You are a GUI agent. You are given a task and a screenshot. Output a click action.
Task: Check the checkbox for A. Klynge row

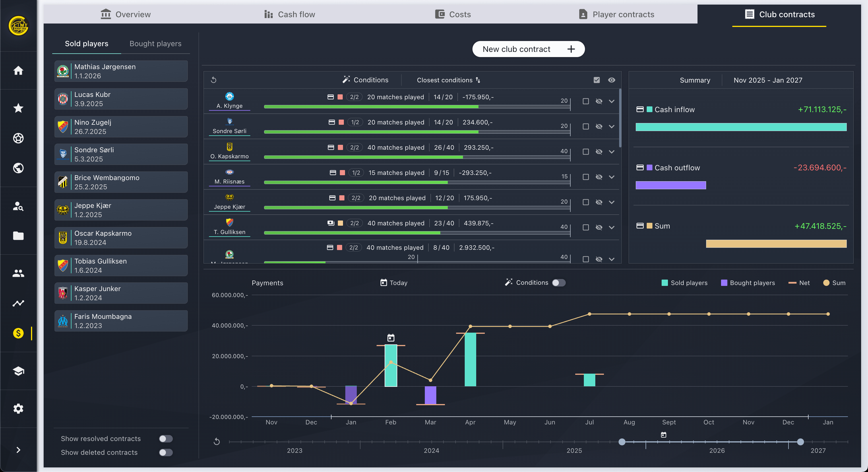click(586, 101)
